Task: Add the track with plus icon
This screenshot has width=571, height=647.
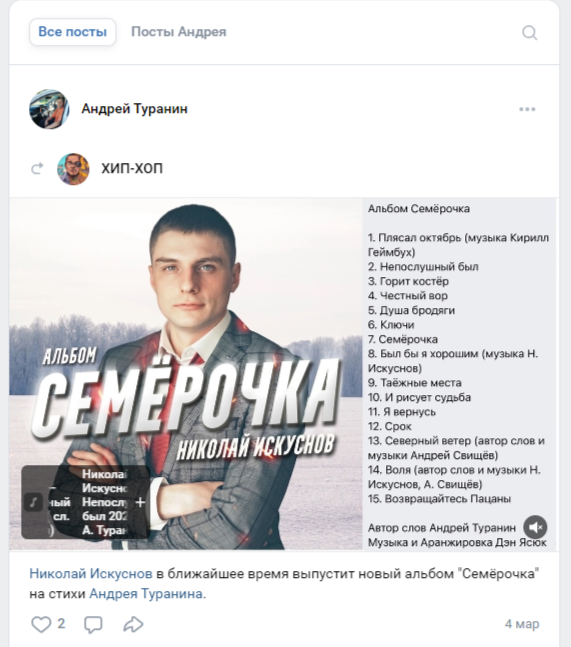Action: (140, 502)
